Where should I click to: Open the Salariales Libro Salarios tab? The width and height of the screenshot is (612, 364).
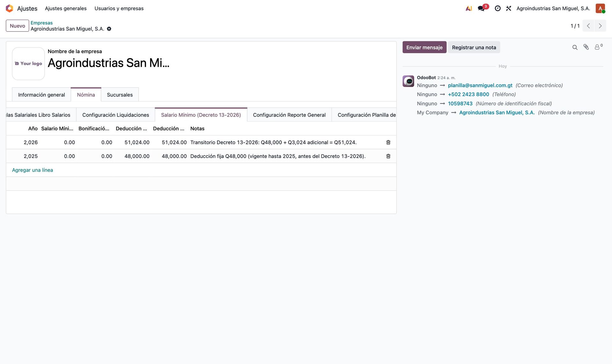coord(41,115)
